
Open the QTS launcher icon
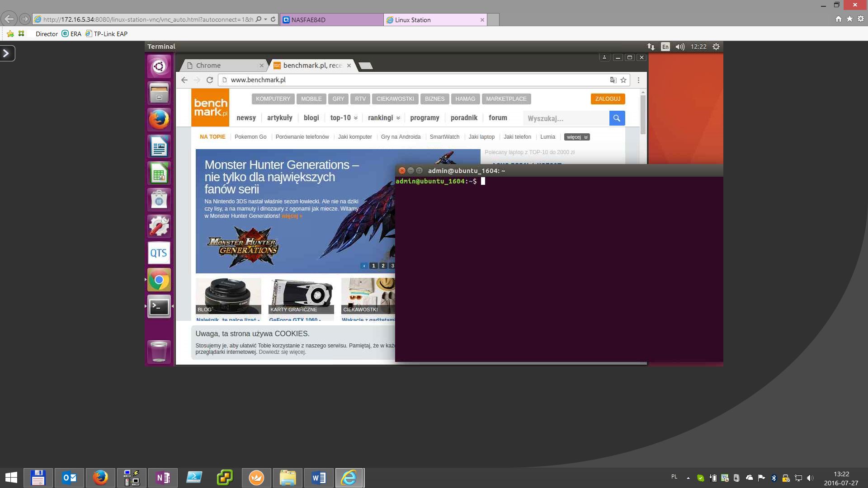click(159, 253)
